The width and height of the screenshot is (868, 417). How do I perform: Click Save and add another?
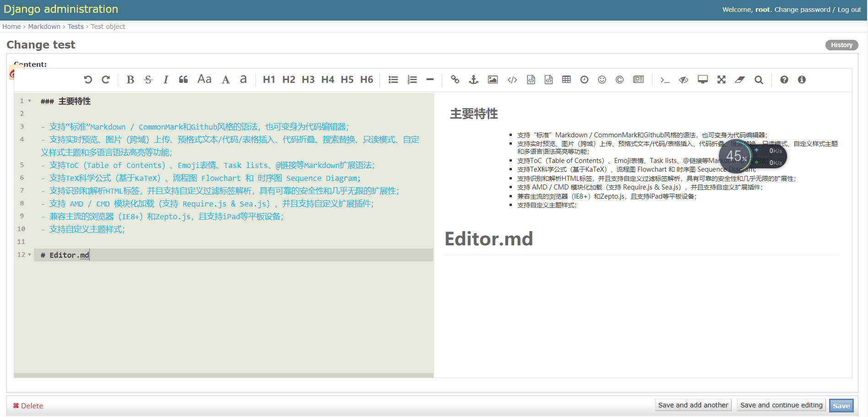click(693, 405)
